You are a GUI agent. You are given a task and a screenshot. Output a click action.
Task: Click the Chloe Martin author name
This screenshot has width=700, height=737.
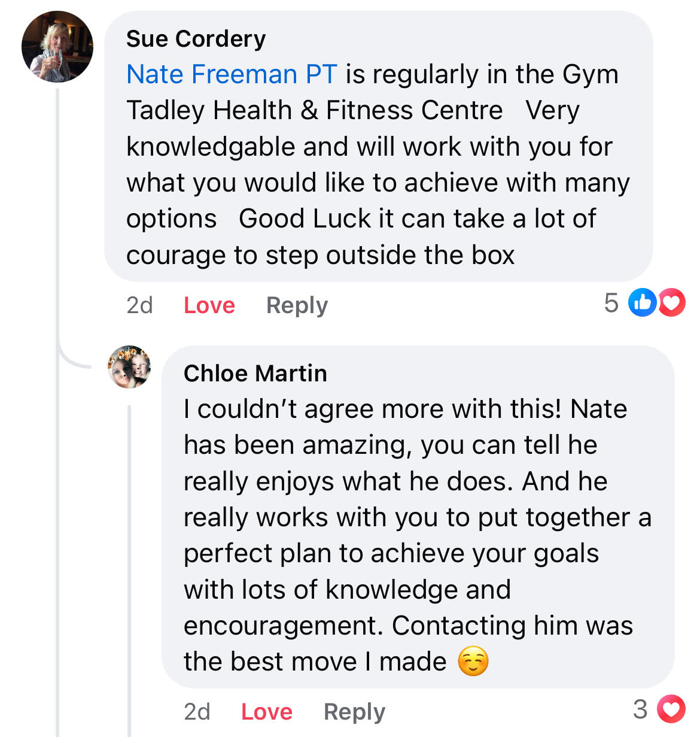pos(255,374)
